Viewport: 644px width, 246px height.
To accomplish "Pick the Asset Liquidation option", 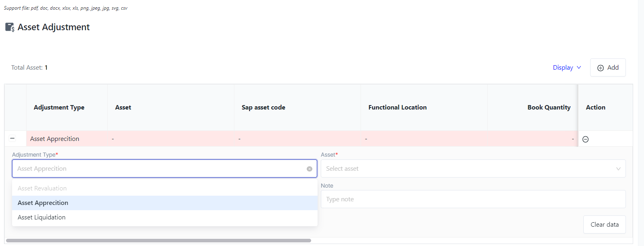I will point(42,217).
